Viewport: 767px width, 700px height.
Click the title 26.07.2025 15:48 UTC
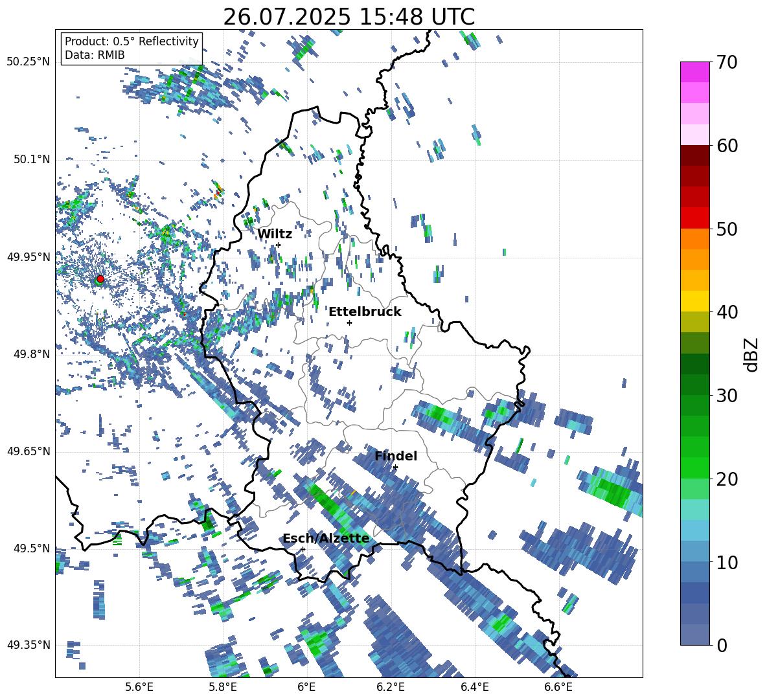click(x=349, y=17)
